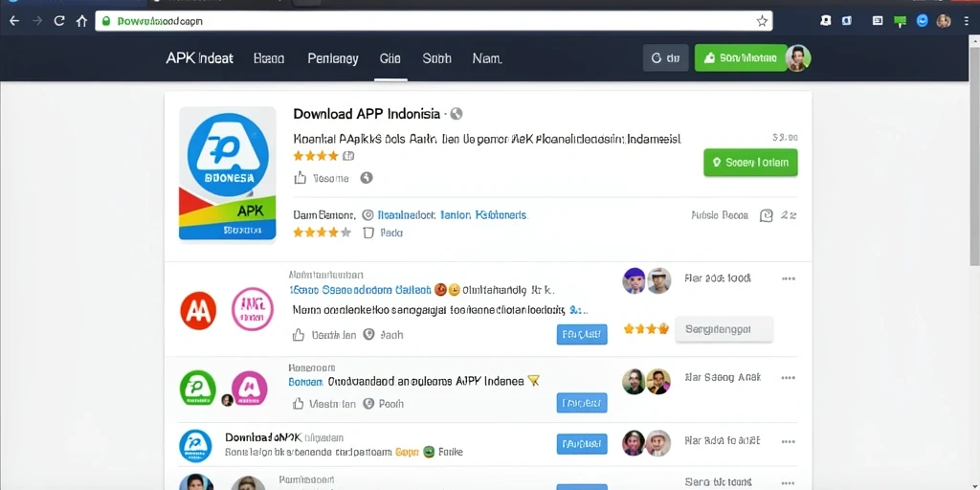Like with thumbs-up beside Mastn Ian
980x490 pixels.
(x=299, y=404)
